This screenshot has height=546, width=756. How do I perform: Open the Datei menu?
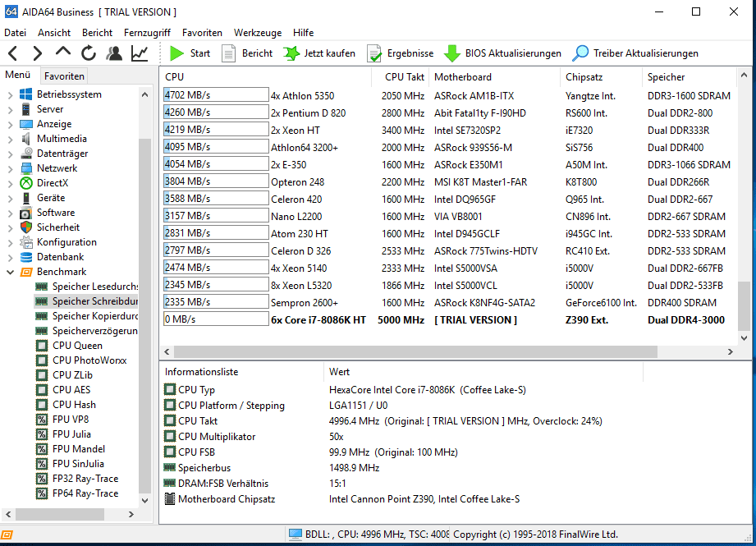tap(15, 33)
